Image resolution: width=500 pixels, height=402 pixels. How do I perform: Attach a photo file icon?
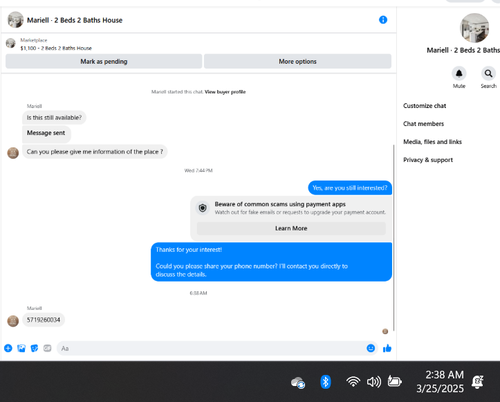coord(21,348)
